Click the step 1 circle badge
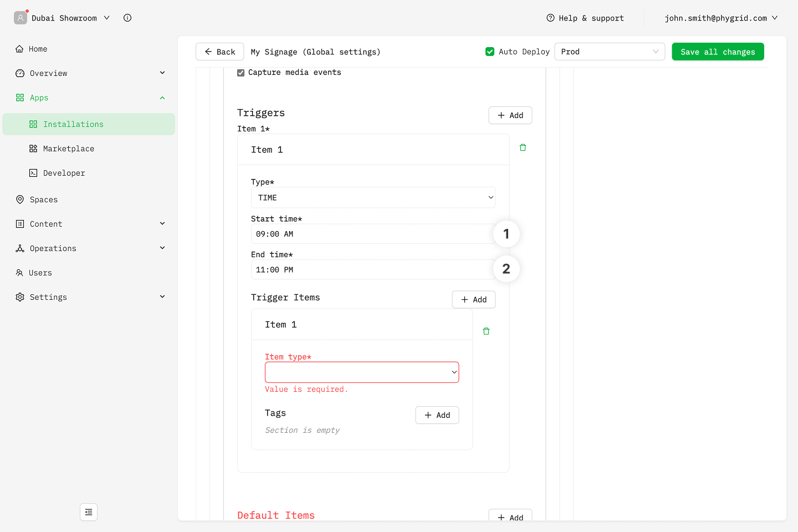Image resolution: width=798 pixels, height=532 pixels. 506,234
